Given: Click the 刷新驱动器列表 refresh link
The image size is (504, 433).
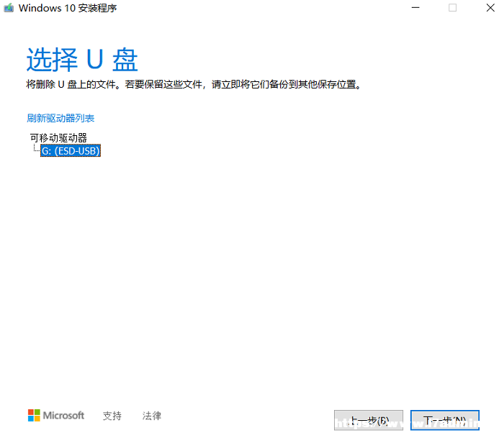Looking at the screenshot, I should click(60, 118).
